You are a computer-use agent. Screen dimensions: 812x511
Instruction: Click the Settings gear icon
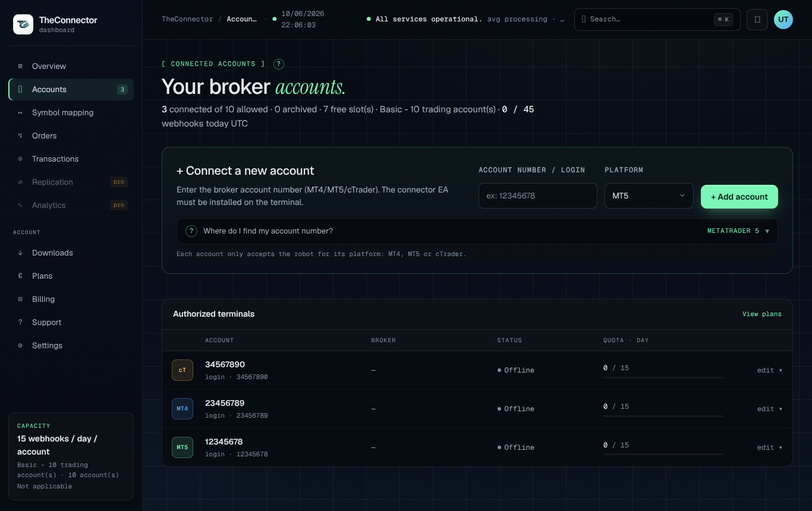[20, 345]
